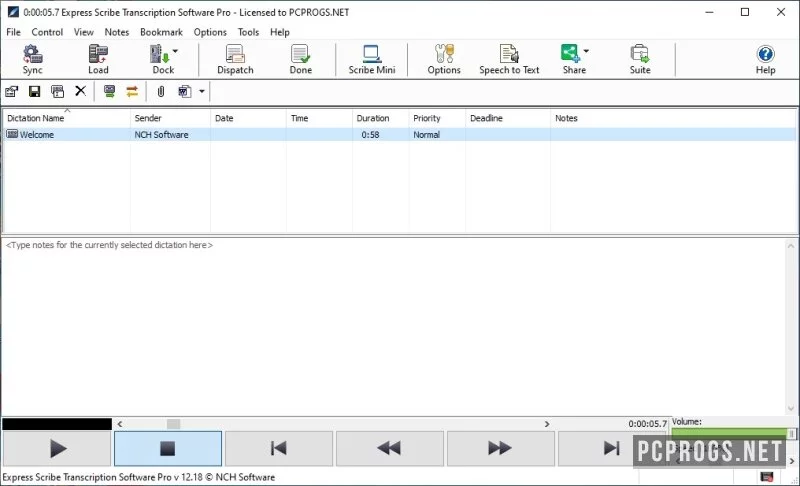This screenshot has height=486, width=800.
Task: Click the Notes column header
Action: (x=672, y=118)
